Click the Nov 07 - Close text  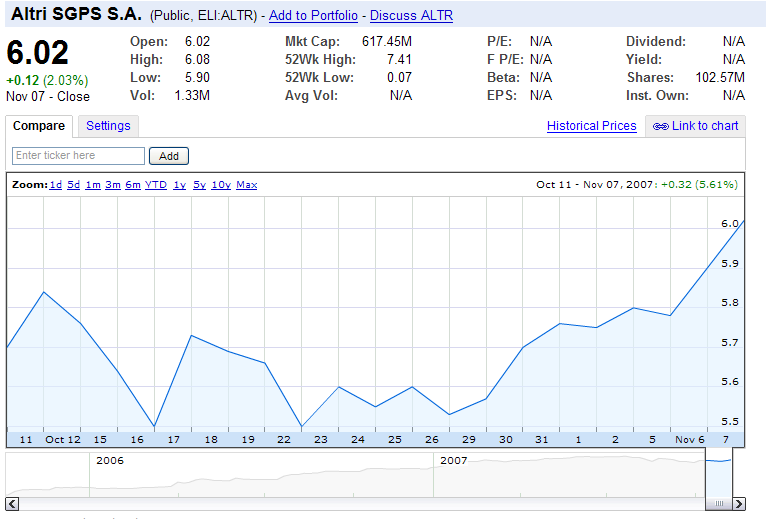(x=48, y=96)
